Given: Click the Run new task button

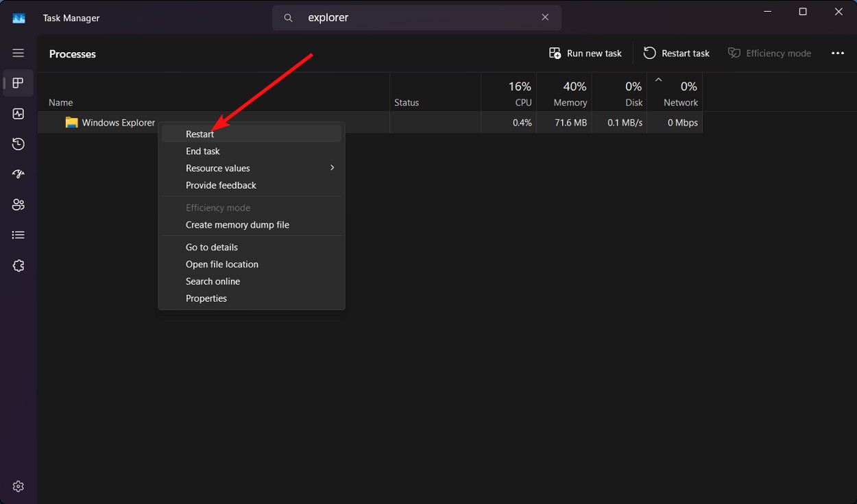Looking at the screenshot, I should coord(585,53).
